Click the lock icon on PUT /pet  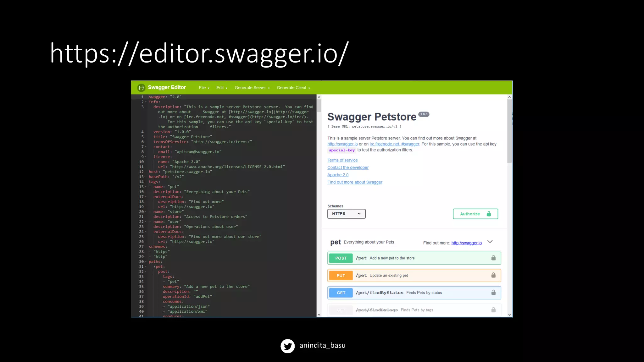(x=493, y=275)
